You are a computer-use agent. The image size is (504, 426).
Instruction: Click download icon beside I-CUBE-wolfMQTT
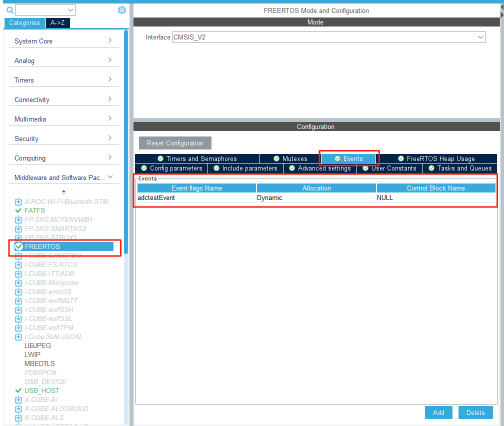[18, 301]
